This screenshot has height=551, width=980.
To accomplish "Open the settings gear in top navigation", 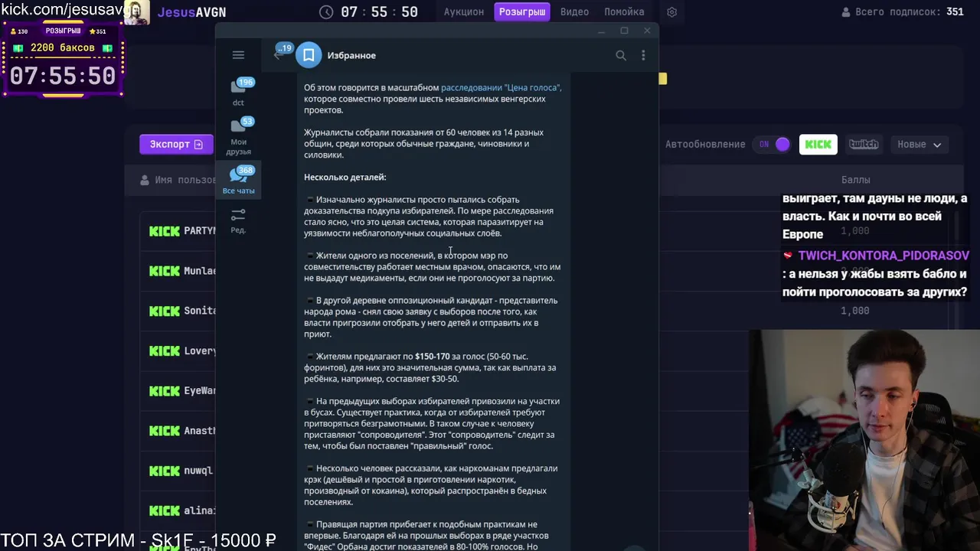I will coord(671,12).
